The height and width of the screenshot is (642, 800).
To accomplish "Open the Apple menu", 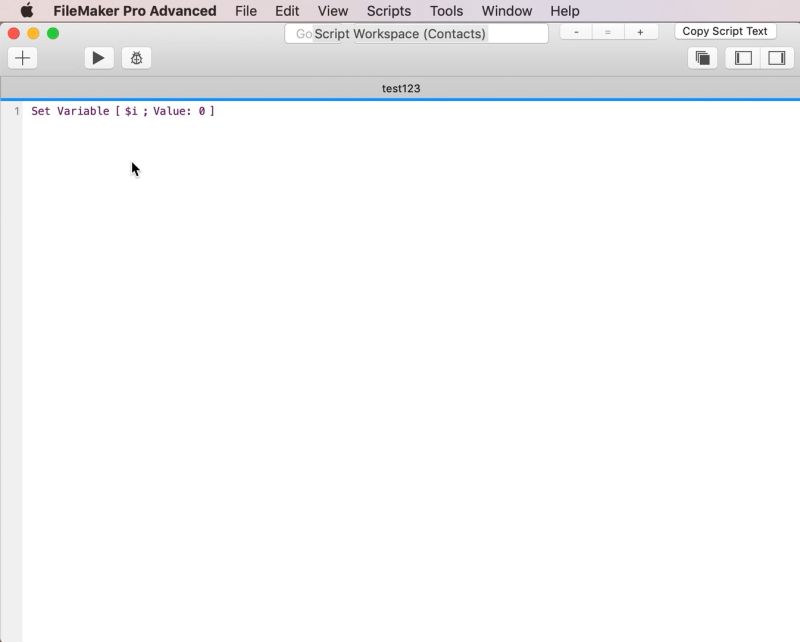I will [27, 11].
